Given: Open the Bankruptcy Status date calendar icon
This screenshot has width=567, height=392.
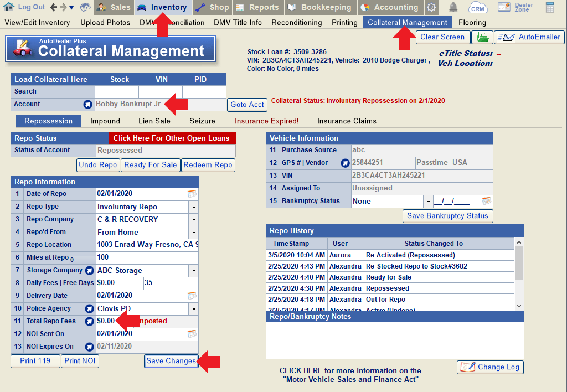Looking at the screenshot, I should click(x=487, y=200).
